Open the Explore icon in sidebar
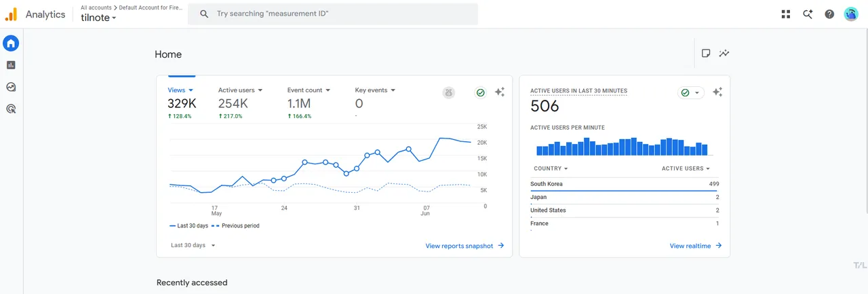The image size is (868, 294). coord(11,87)
